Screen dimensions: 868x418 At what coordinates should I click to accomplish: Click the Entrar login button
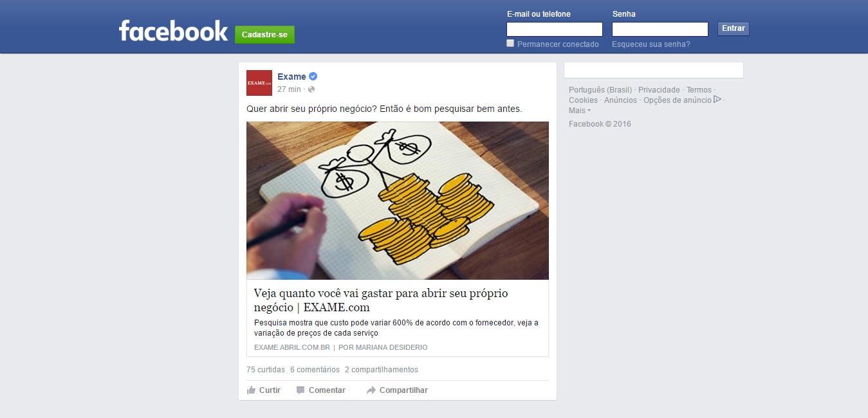(734, 29)
